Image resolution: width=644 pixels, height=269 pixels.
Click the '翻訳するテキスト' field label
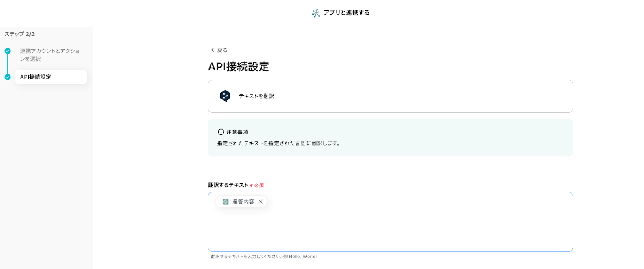228,185
